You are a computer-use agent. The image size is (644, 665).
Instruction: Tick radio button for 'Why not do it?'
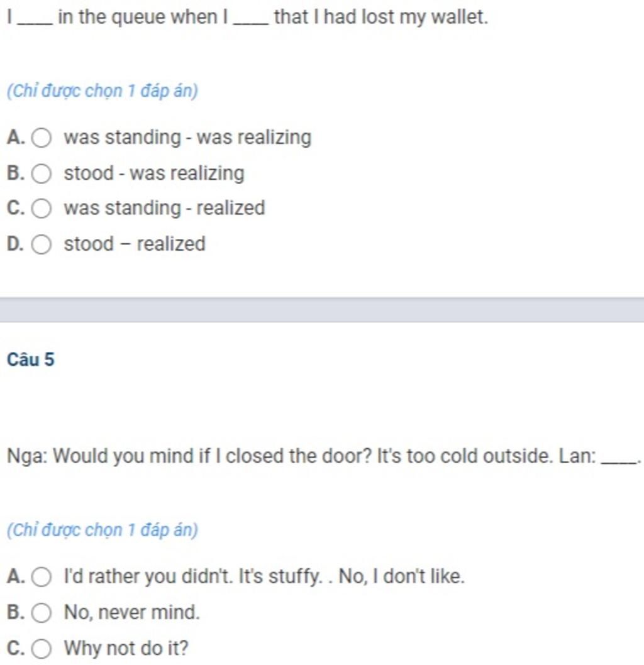click(x=42, y=649)
